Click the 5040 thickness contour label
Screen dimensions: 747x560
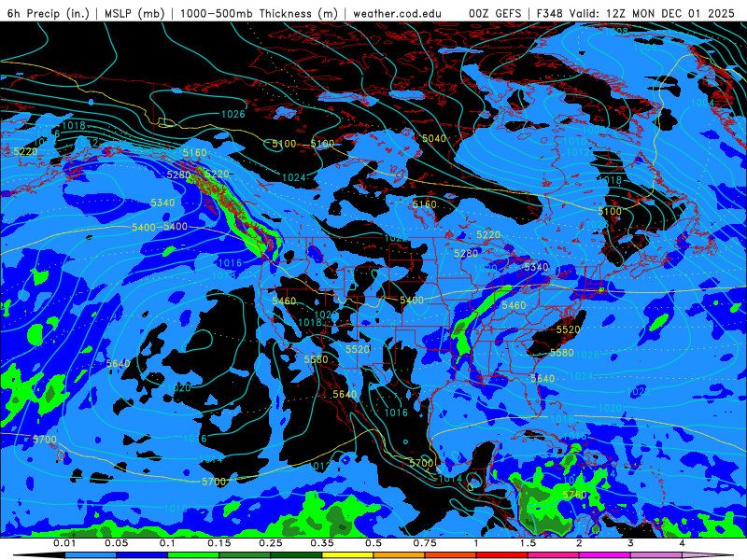click(x=434, y=138)
